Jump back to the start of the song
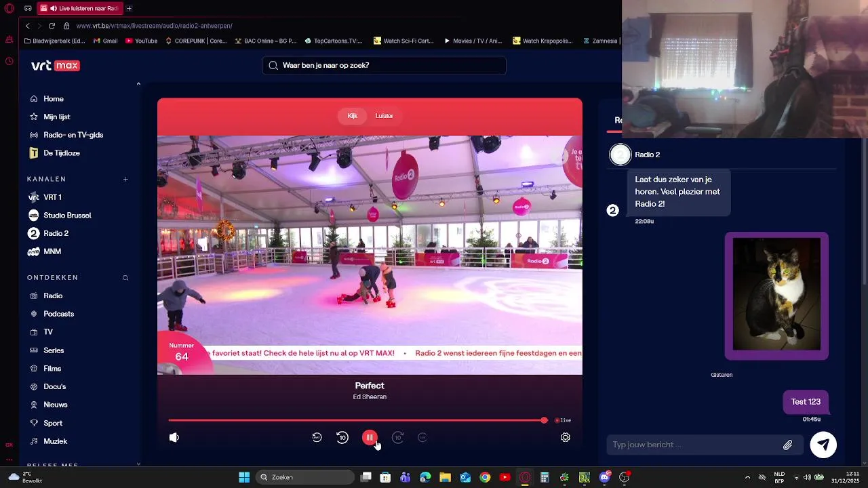This screenshot has width=868, height=488. point(317,438)
